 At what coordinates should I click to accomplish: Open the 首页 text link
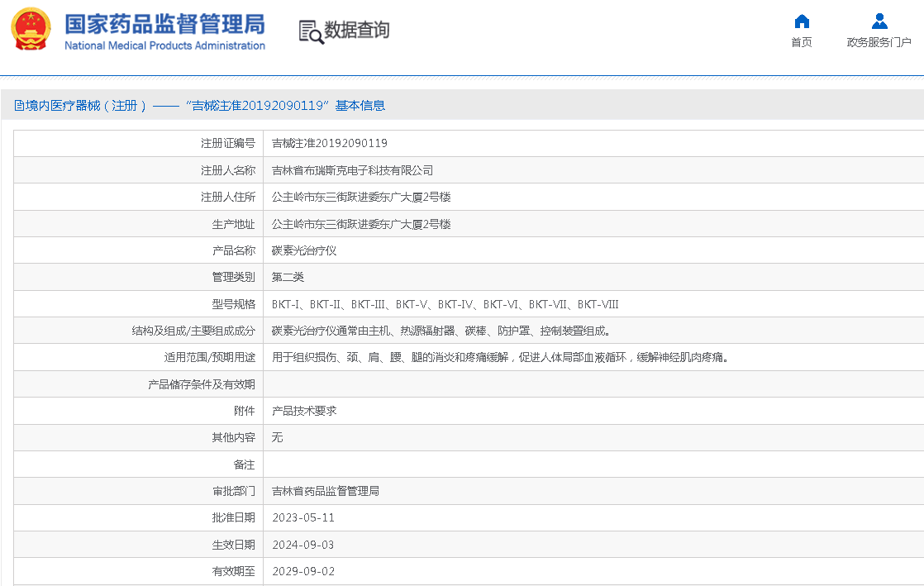[801, 42]
